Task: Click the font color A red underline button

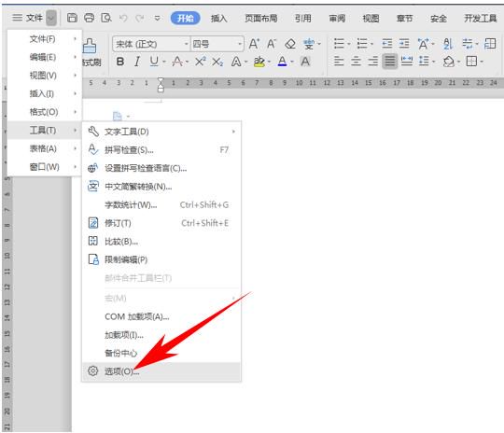Action: (x=282, y=61)
